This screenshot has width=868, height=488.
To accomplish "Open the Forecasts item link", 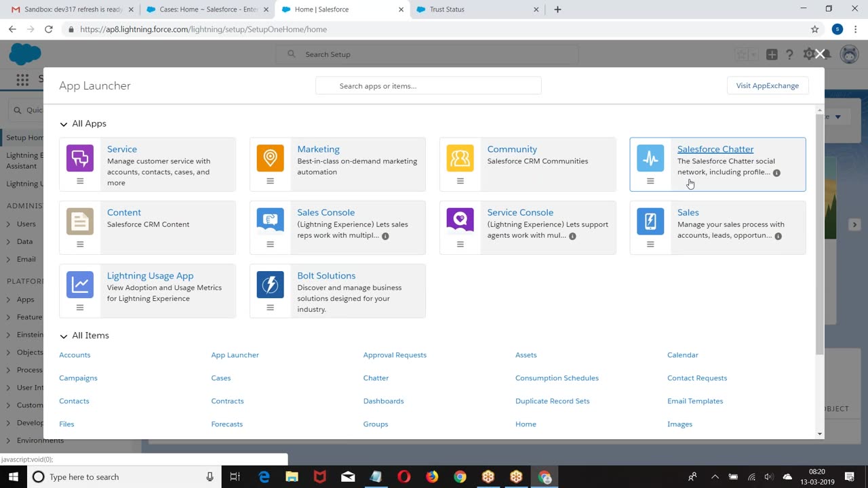I will (226, 424).
